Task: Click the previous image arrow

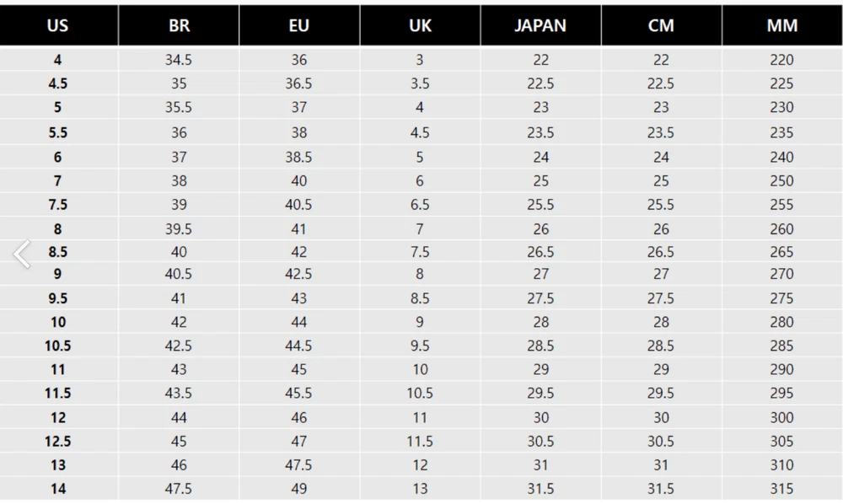Action: [23, 255]
